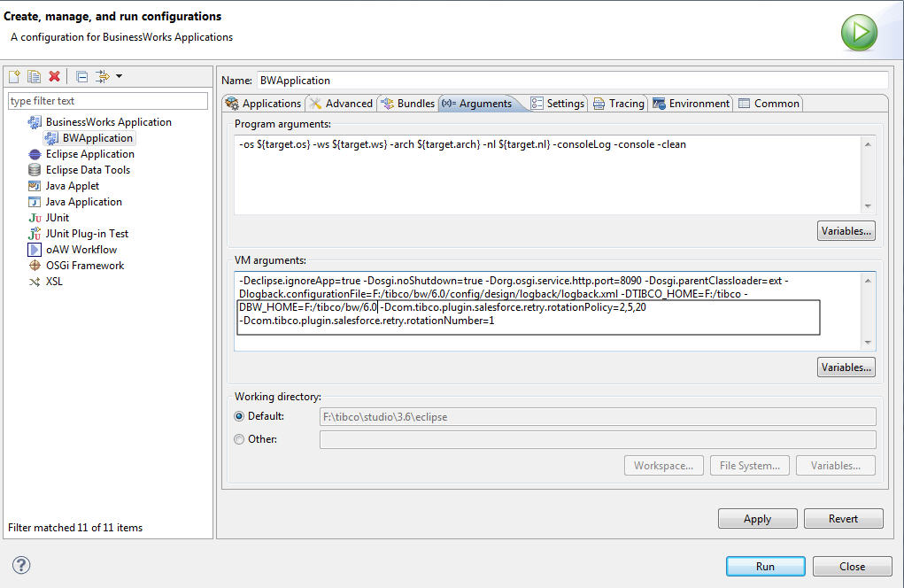Open the filter configurations dropdown arrow

pos(119,77)
